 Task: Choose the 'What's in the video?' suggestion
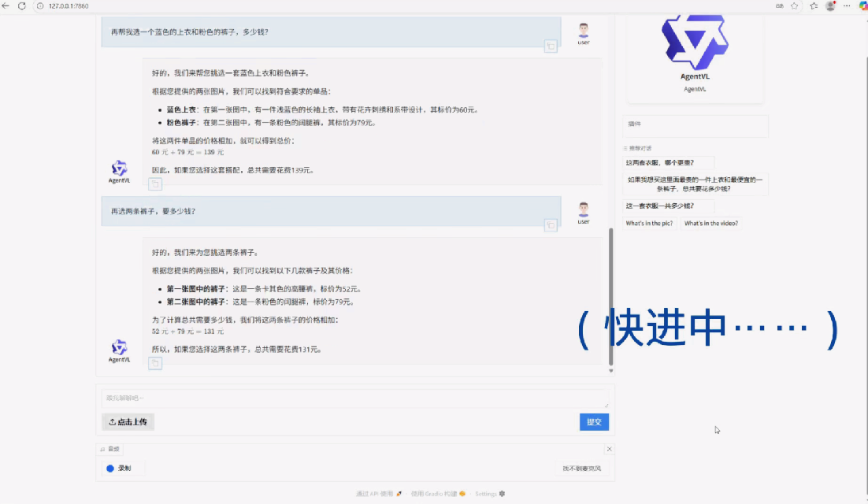[x=710, y=224]
